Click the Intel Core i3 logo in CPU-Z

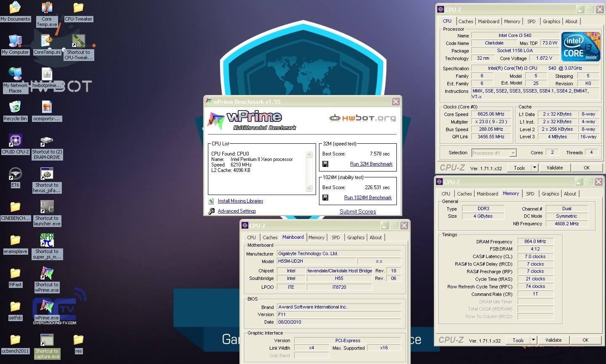(x=581, y=47)
